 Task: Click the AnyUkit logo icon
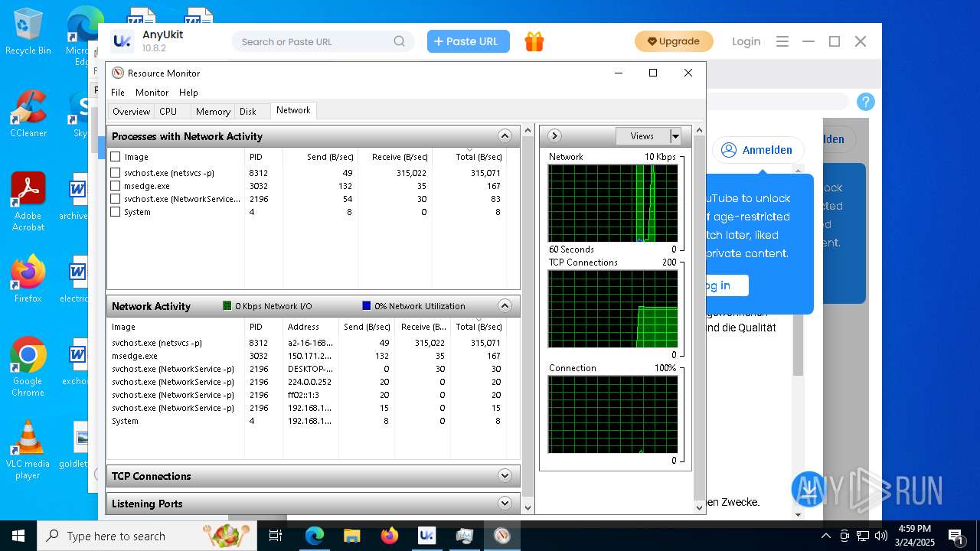coord(122,41)
